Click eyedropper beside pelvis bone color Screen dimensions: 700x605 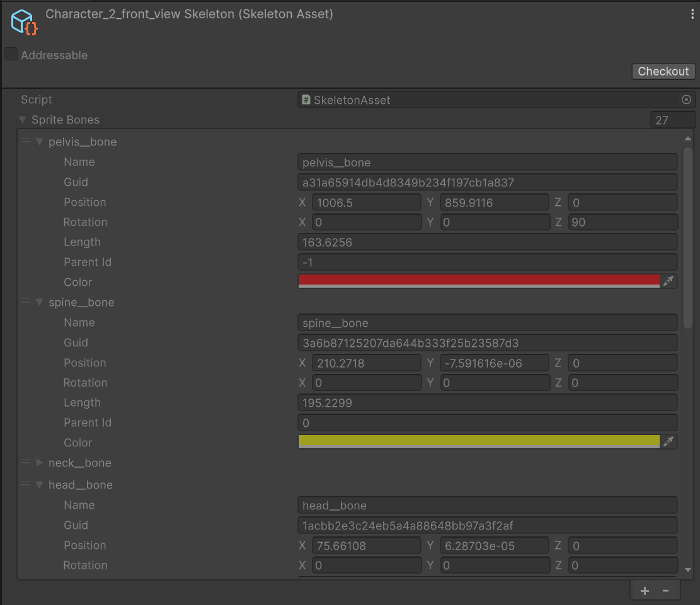pyautogui.click(x=668, y=281)
